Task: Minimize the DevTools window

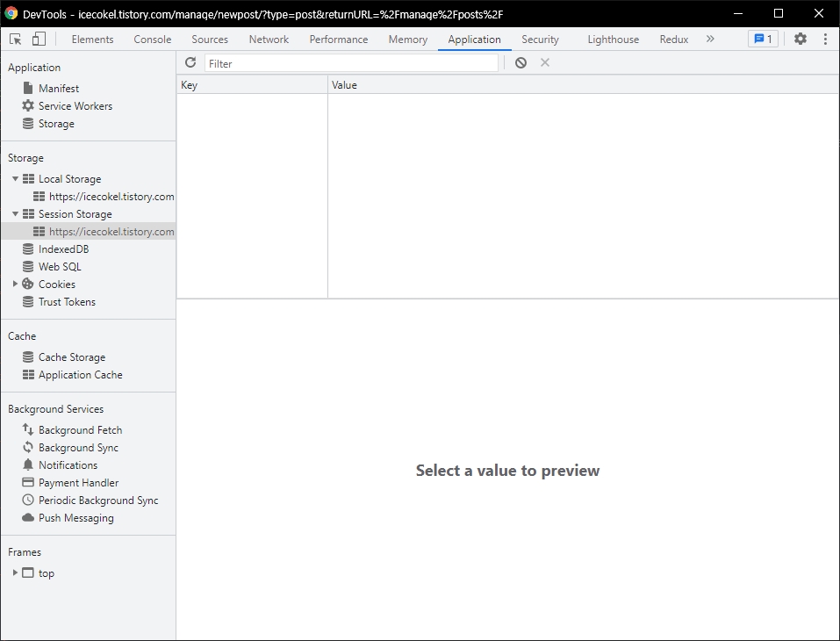Action: [737, 13]
